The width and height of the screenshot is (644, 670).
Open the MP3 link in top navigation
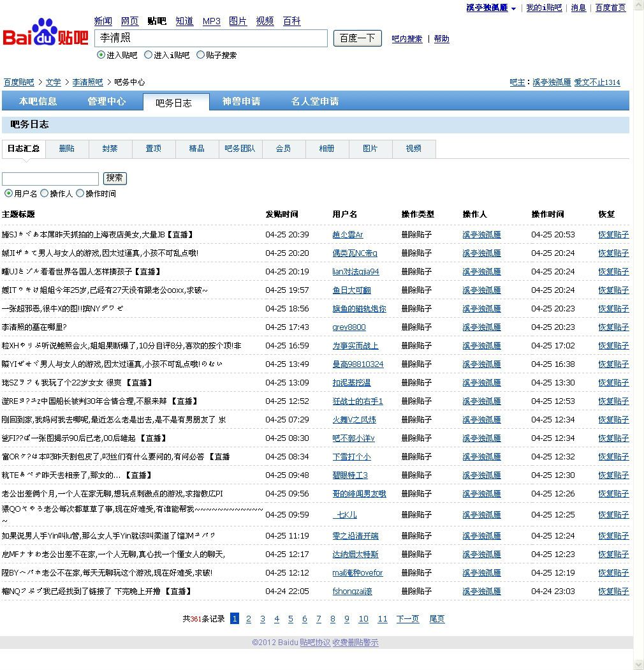(212, 21)
